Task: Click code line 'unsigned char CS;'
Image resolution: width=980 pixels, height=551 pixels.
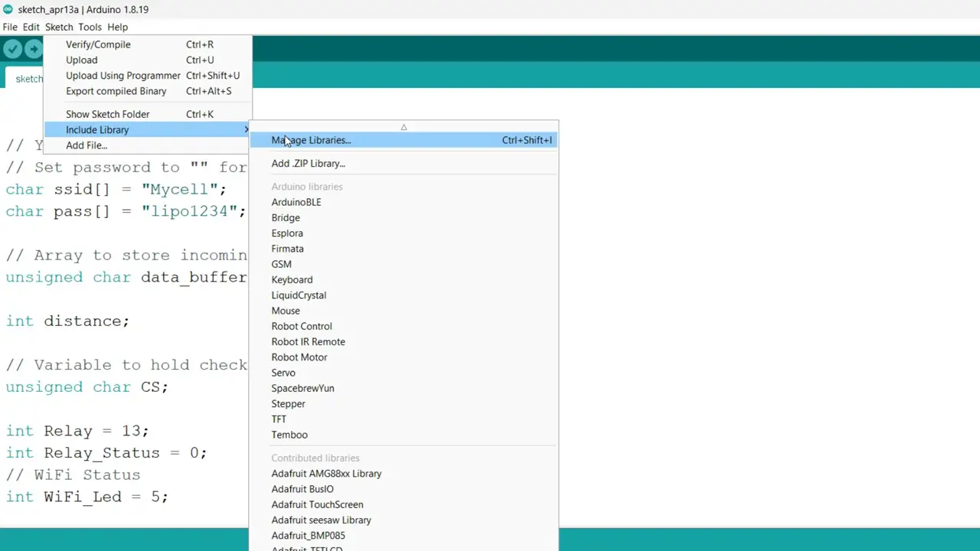Action: [x=87, y=386]
